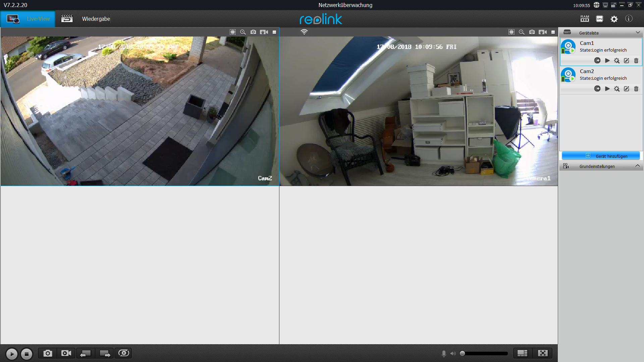Go to the previous camera page
Screen dimensions: 644x362
pyautogui.click(x=86, y=353)
